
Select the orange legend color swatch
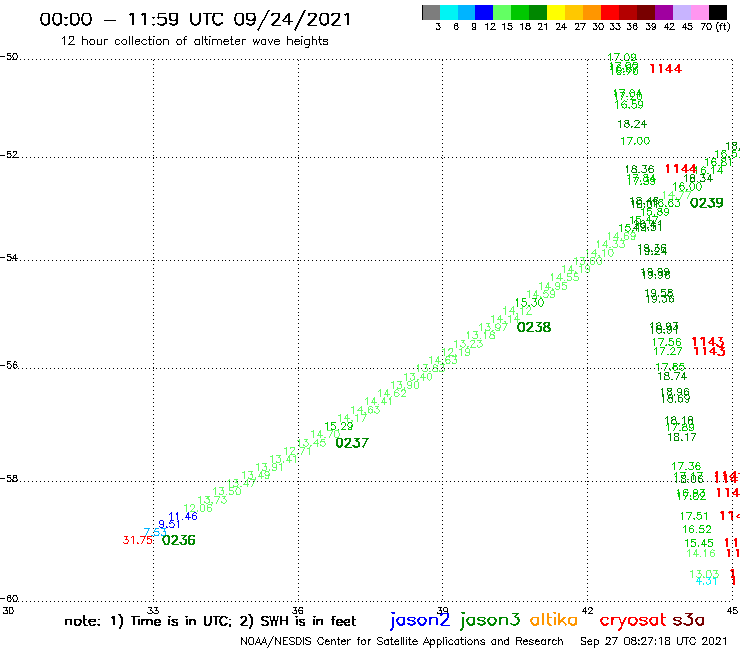point(592,12)
